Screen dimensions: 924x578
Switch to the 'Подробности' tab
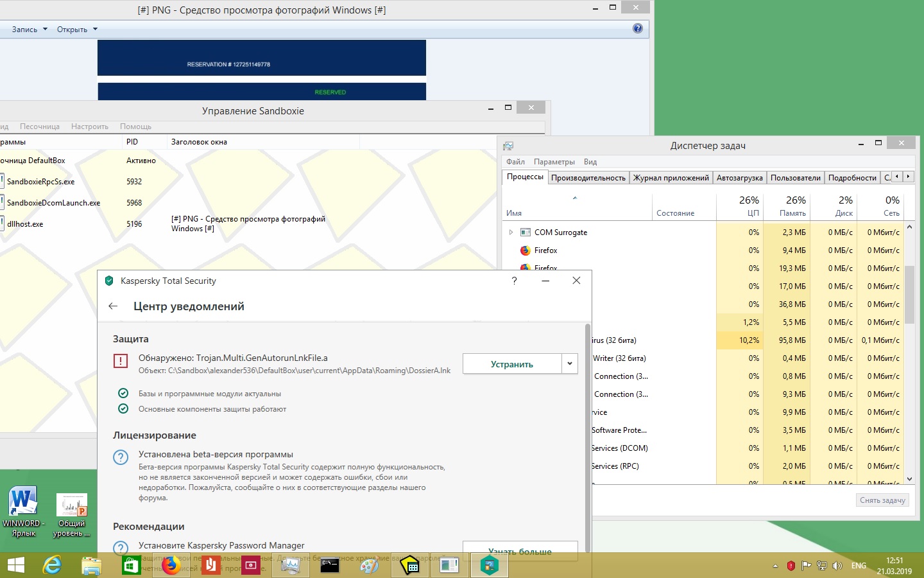click(852, 178)
